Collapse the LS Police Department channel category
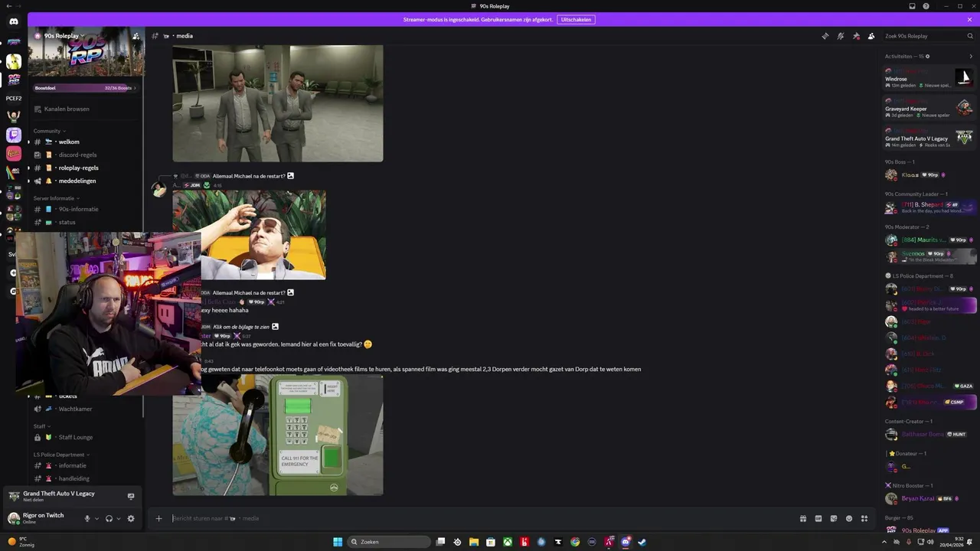 (x=61, y=455)
